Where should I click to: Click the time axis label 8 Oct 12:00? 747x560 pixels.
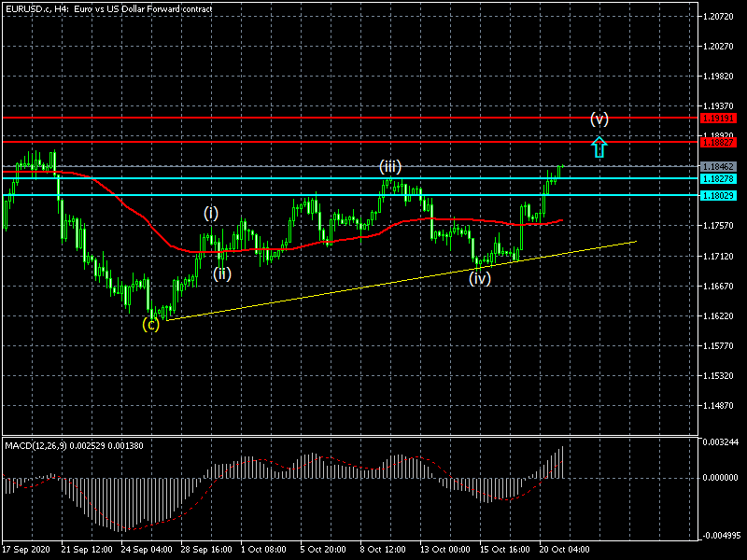coord(383,550)
